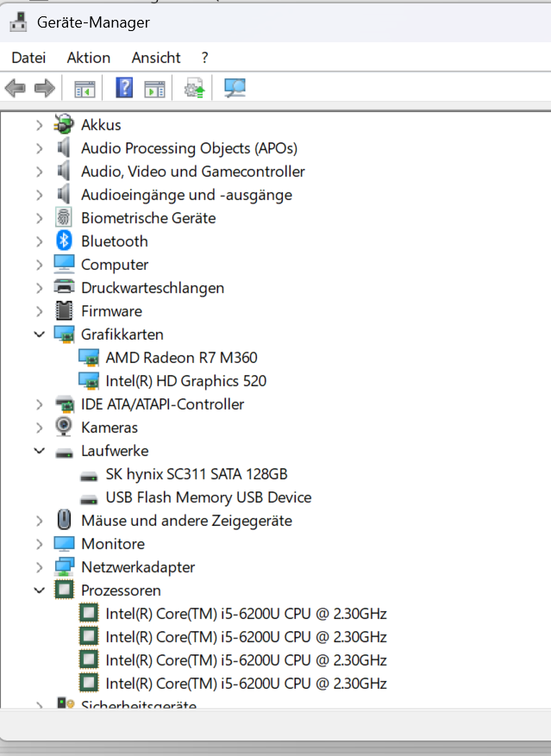
Task: Toggle the action pane toolbar icon
Action: tap(155, 89)
